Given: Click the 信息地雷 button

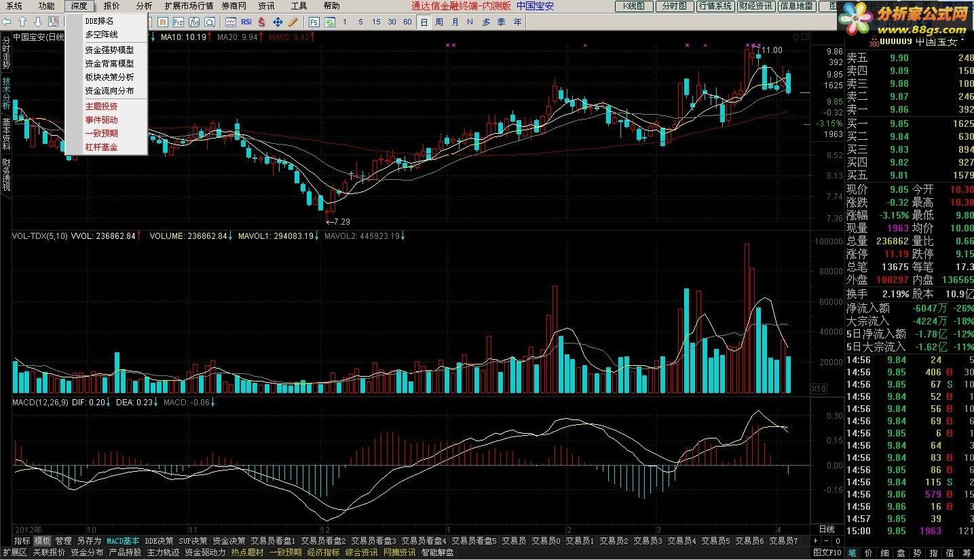Looking at the screenshot, I should (x=796, y=6).
